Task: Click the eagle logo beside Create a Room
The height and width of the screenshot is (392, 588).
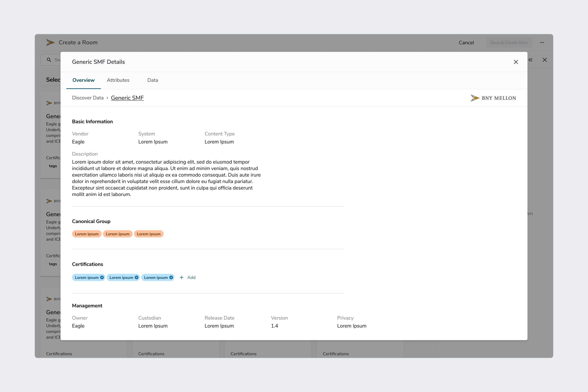Action: pos(50,43)
